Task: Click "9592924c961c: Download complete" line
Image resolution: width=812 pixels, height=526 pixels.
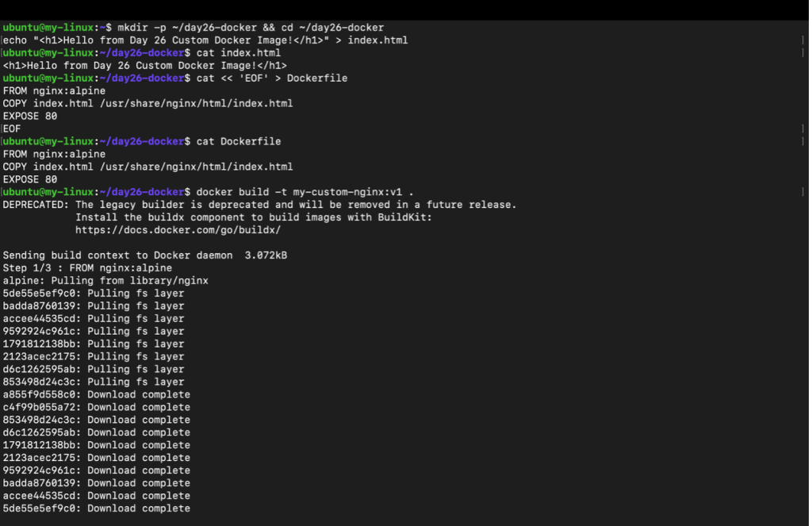Action: pos(97,470)
